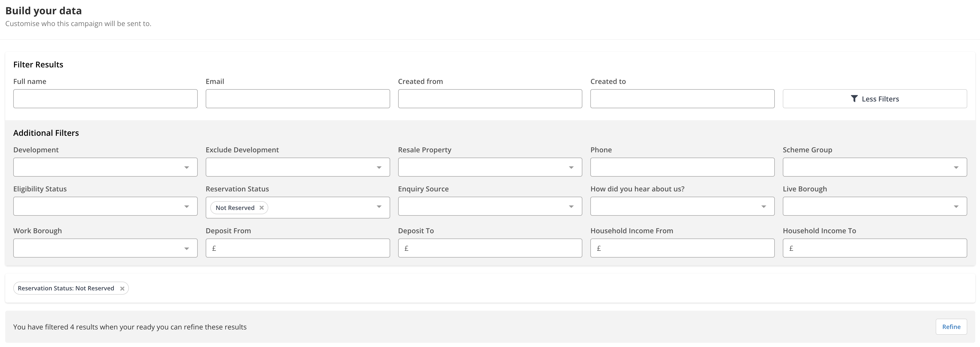
Task: Expand the Exclude Development dropdown arrow
Action: tap(379, 168)
